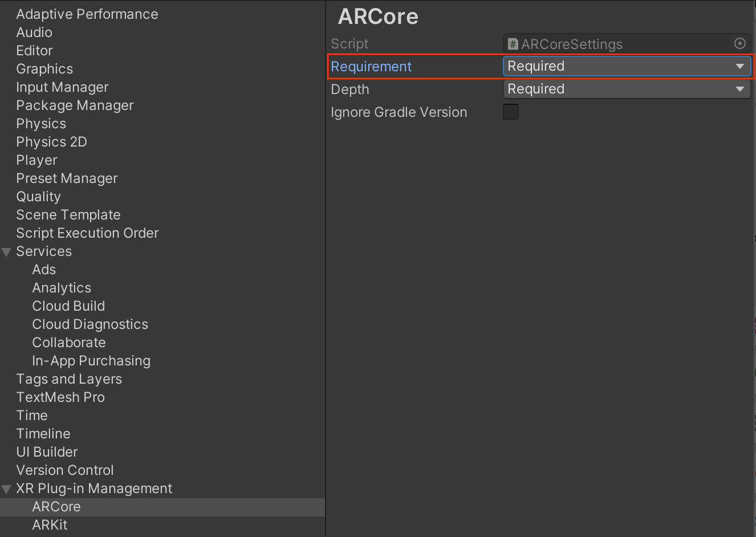Click the ARCoreSettings script field

coord(619,44)
